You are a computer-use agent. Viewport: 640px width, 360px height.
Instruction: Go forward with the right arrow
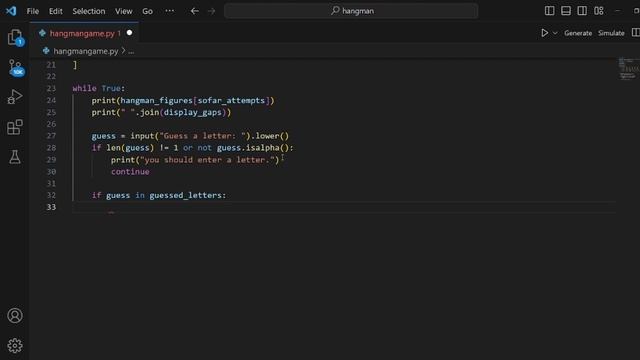coord(211,11)
